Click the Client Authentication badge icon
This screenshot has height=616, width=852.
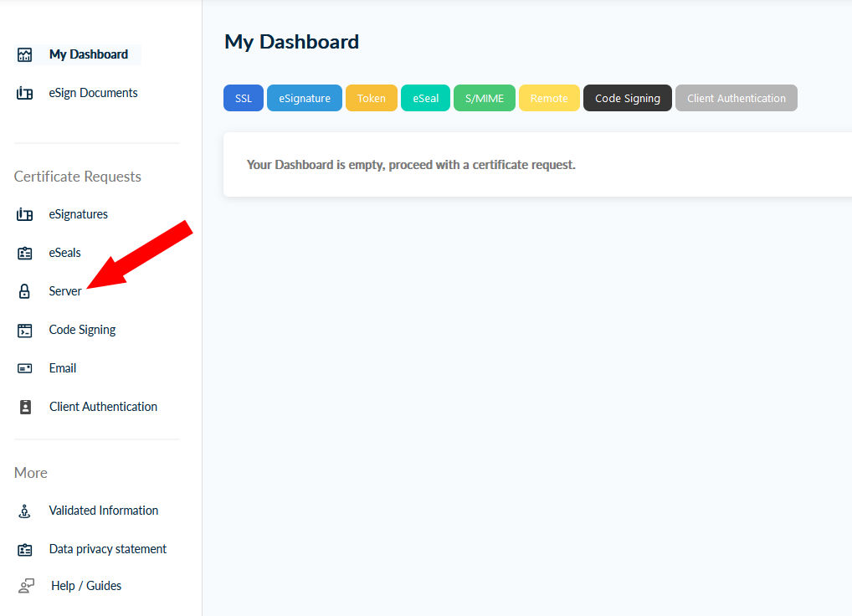pyautogui.click(x=24, y=407)
